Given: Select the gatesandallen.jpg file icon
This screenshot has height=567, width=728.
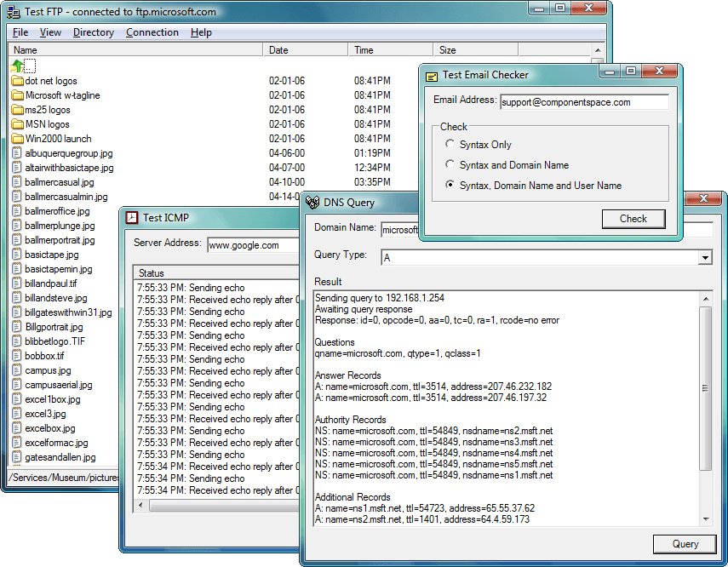Looking at the screenshot, I should pos(17,457).
